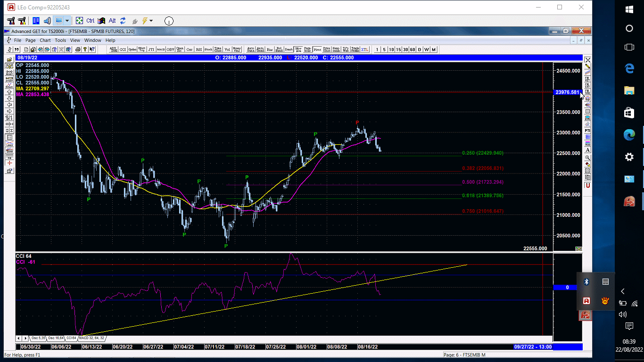Open the Window menu
This screenshot has height=362, width=644.
click(93, 41)
